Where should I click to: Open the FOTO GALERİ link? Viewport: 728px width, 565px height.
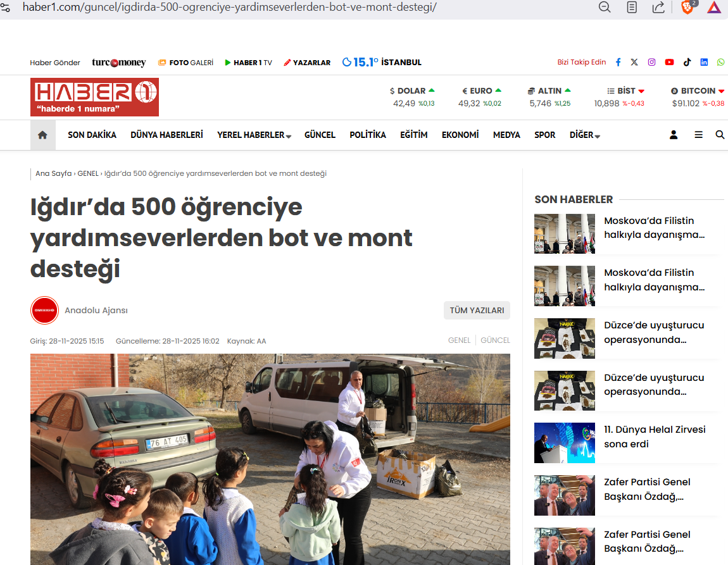point(185,63)
